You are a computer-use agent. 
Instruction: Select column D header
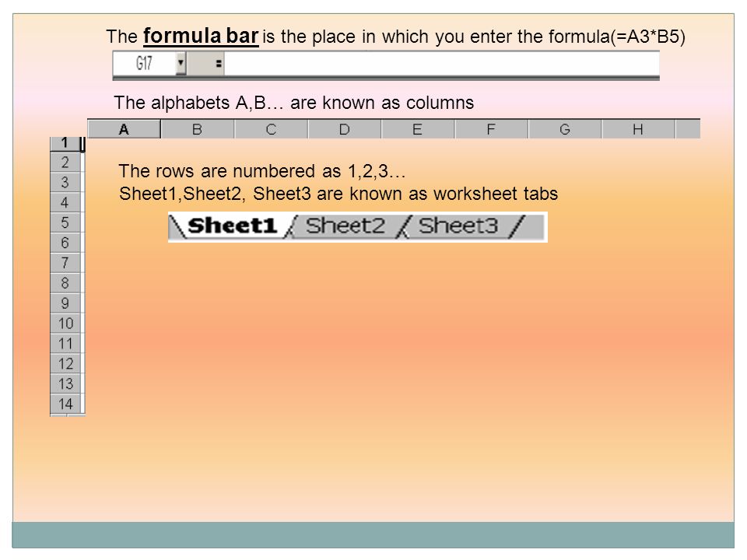point(345,129)
